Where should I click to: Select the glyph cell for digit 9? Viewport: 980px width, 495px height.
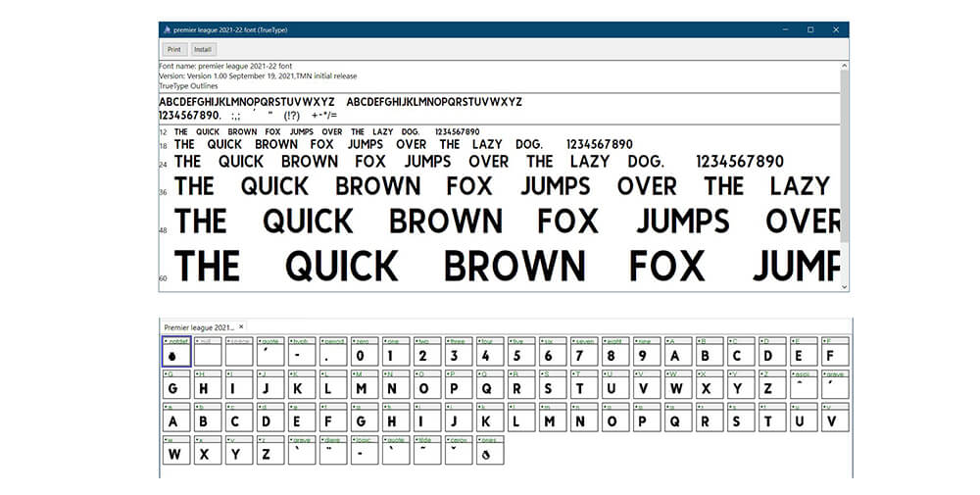(647, 352)
